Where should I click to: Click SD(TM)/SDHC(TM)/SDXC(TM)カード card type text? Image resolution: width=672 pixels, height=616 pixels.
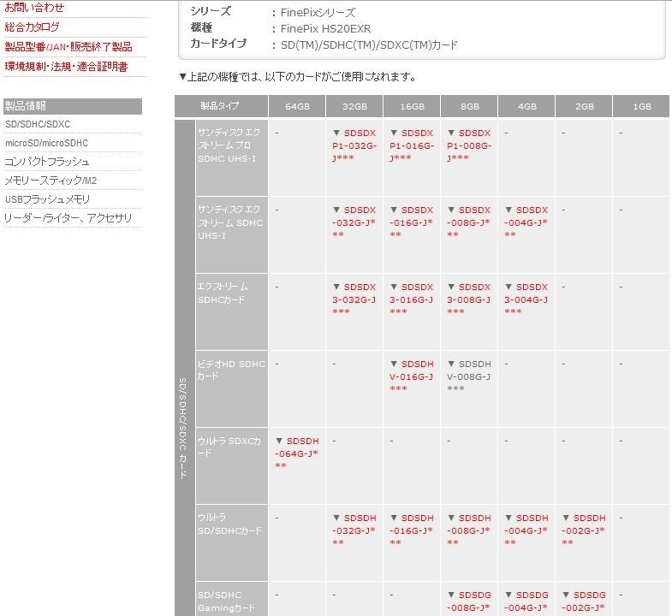[x=369, y=45]
